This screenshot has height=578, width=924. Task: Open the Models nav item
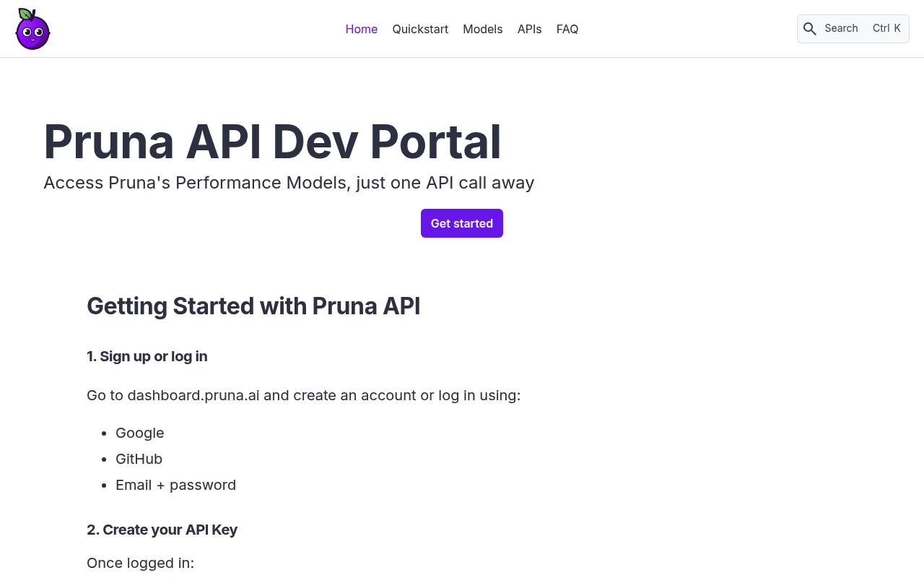tap(483, 29)
